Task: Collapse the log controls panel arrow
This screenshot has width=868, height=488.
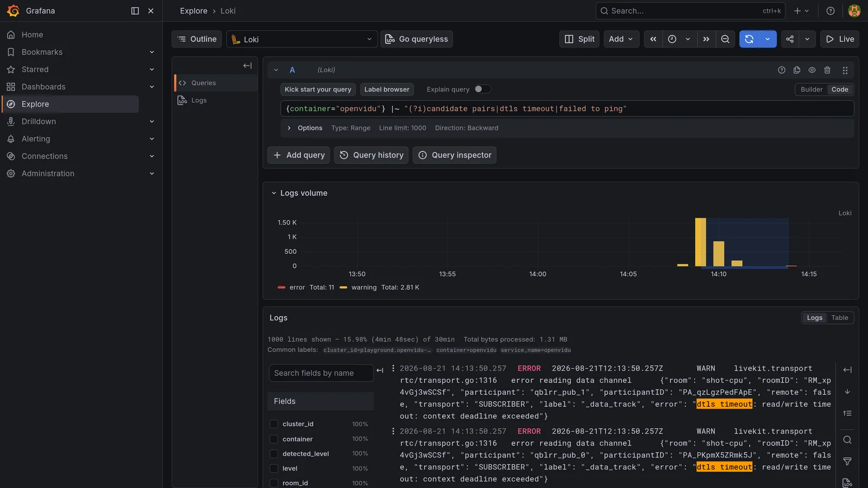Action: coord(847,370)
